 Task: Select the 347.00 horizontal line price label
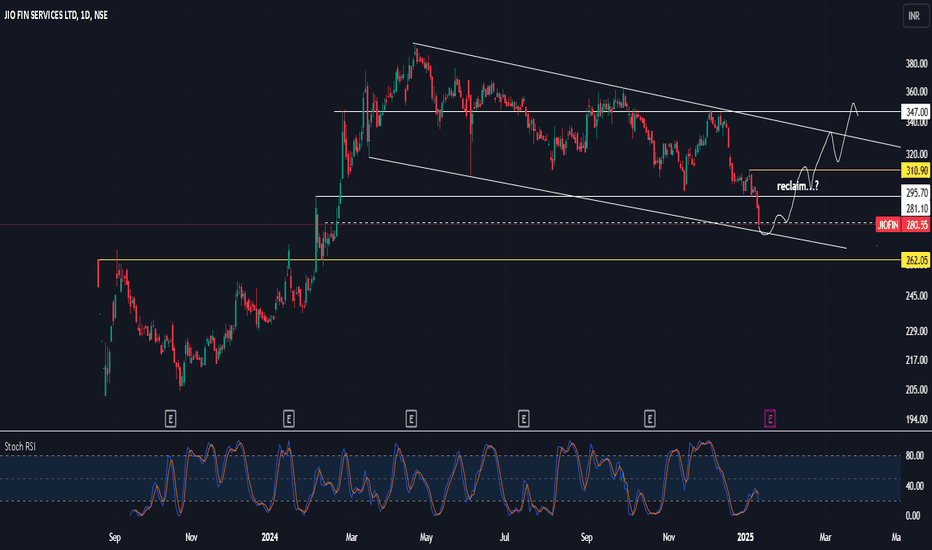click(916, 112)
